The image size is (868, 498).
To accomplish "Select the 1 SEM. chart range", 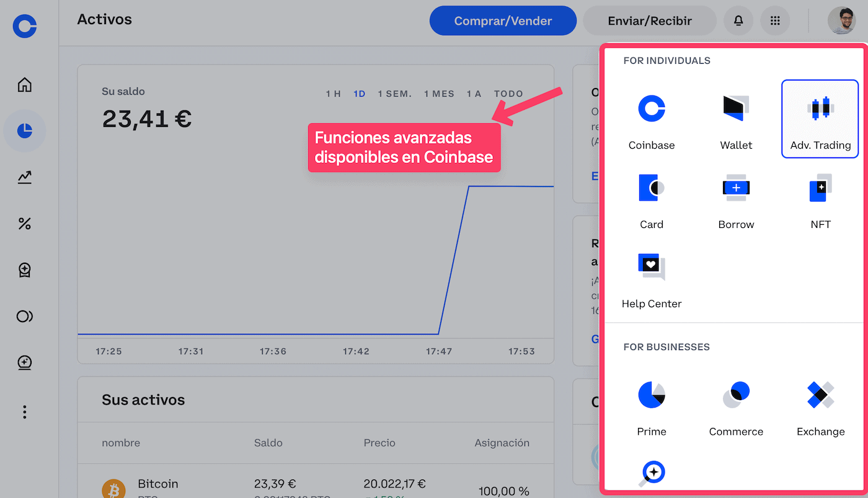I will pos(395,94).
